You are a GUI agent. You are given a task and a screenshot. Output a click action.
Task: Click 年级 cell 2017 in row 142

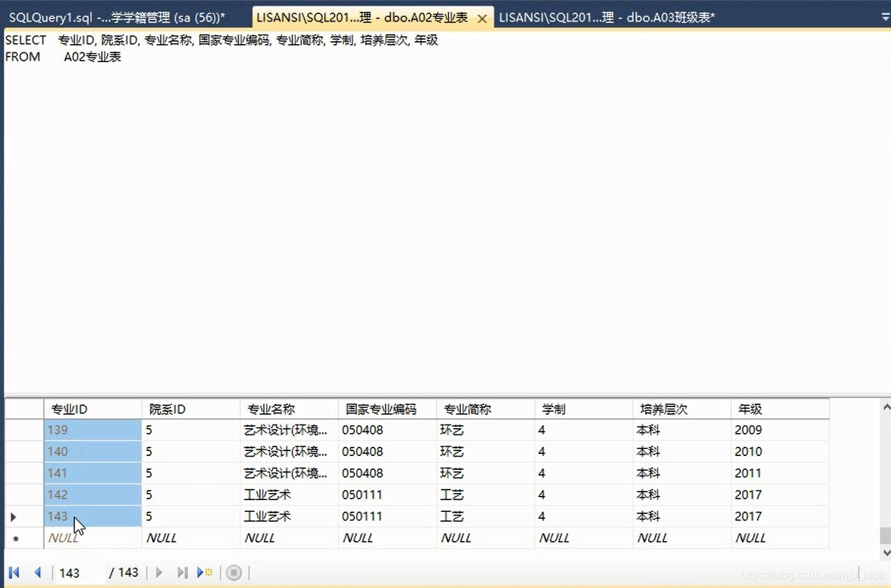pyautogui.click(x=780, y=495)
